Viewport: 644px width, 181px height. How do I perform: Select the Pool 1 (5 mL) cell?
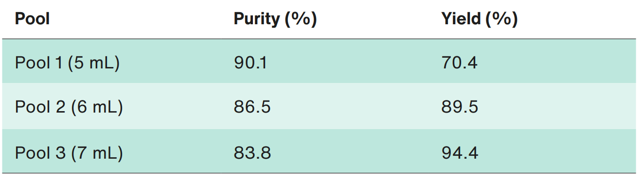click(67, 63)
